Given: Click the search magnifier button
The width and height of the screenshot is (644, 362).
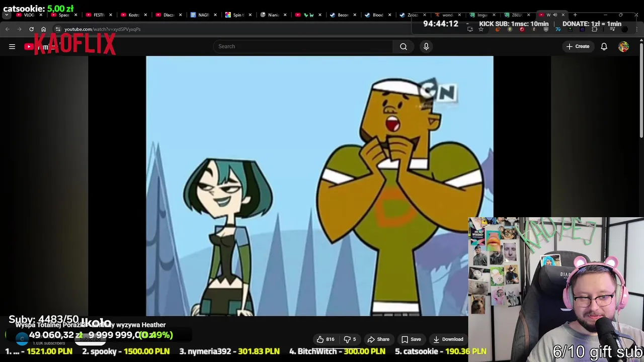Looking at the screenshot, I should [404, 46].
